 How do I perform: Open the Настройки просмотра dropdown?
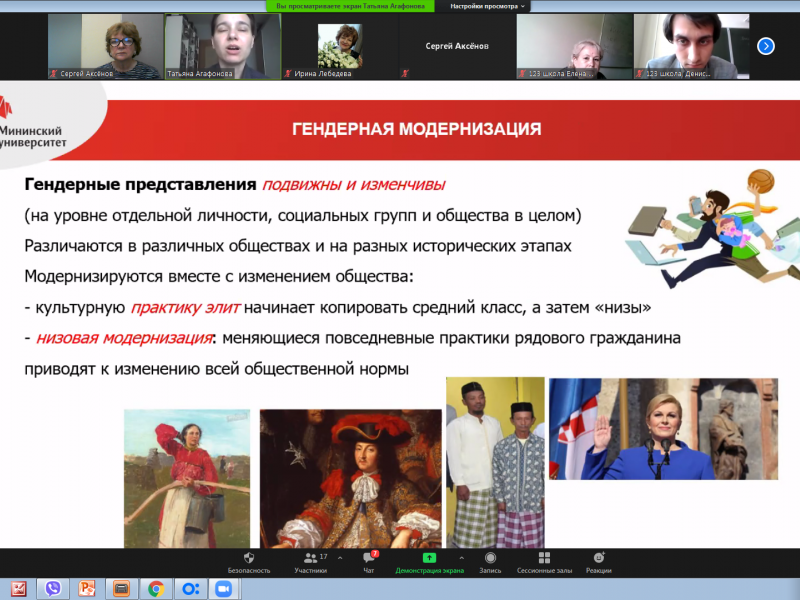tap(487, 6)
